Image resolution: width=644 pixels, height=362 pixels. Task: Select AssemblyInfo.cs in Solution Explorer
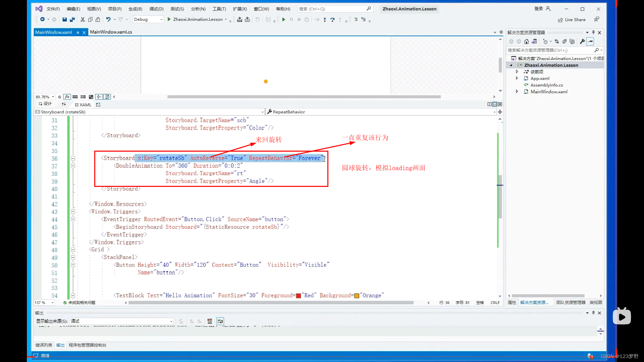pos(546,85)
